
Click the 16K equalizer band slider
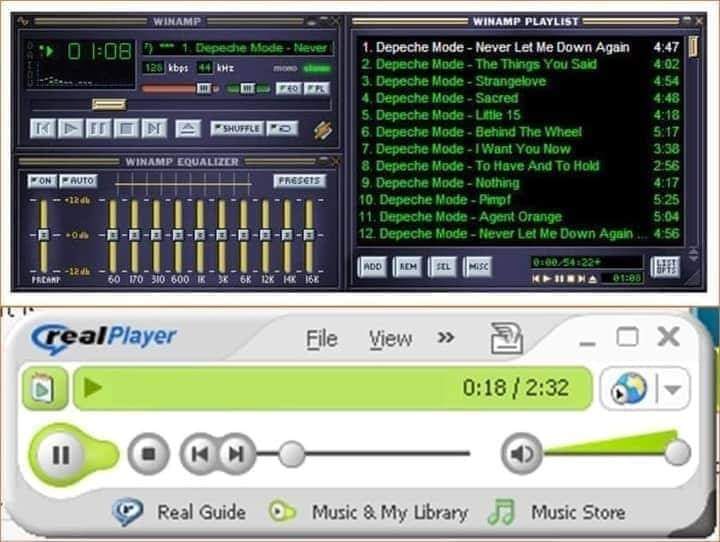point(309,236)
